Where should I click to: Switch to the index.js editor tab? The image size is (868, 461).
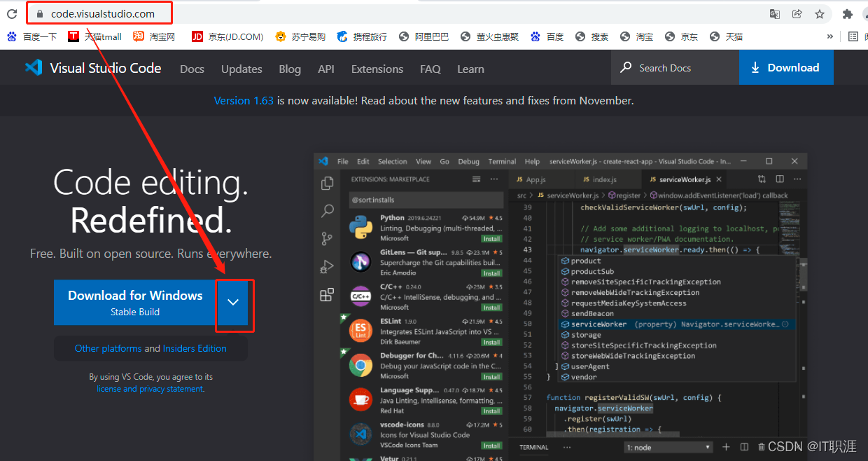pyautogui.click(x=605, y=179)
